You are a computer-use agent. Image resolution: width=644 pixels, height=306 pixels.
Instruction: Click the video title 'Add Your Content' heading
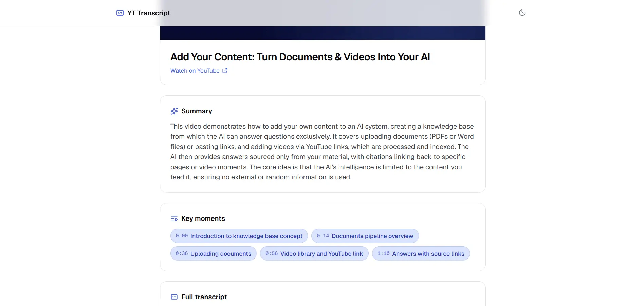click(x=300, y=57)
